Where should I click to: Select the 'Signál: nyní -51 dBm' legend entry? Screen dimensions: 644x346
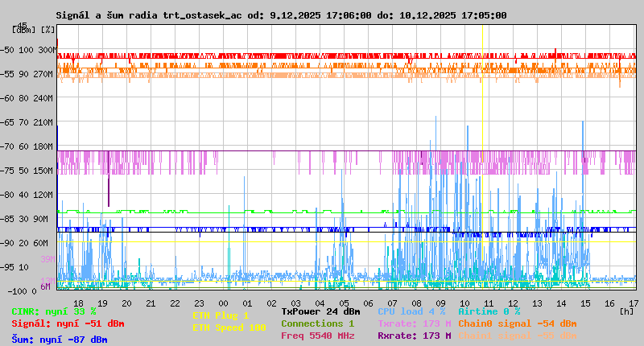tap(68, 323)
